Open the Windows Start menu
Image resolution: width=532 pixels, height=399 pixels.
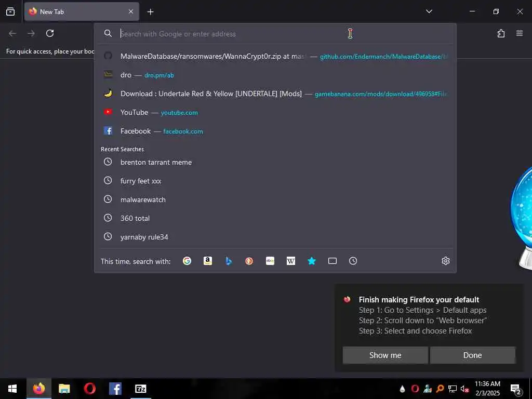click(x=12, y=389)
